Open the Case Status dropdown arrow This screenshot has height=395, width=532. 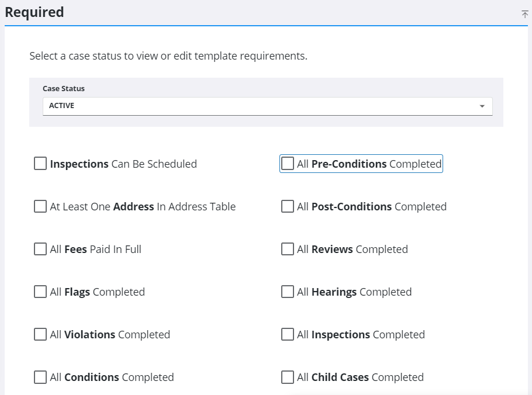click(x=482, y=106)
